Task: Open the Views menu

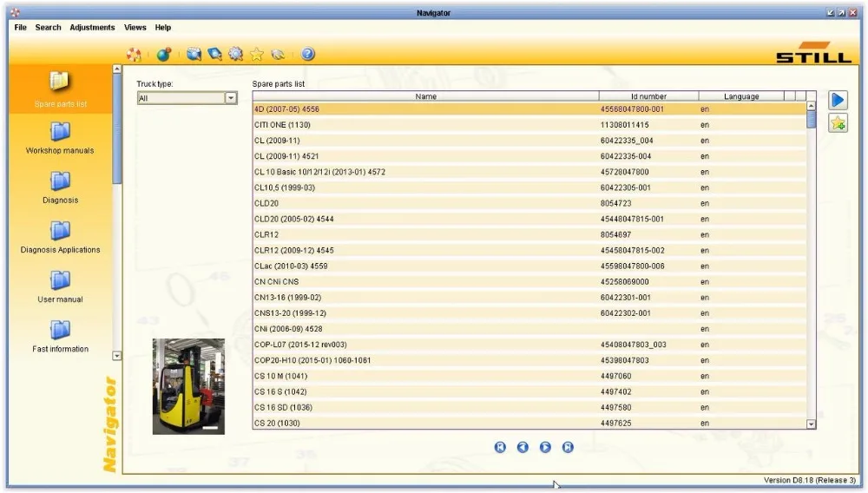Action: [x=135, y=27]
